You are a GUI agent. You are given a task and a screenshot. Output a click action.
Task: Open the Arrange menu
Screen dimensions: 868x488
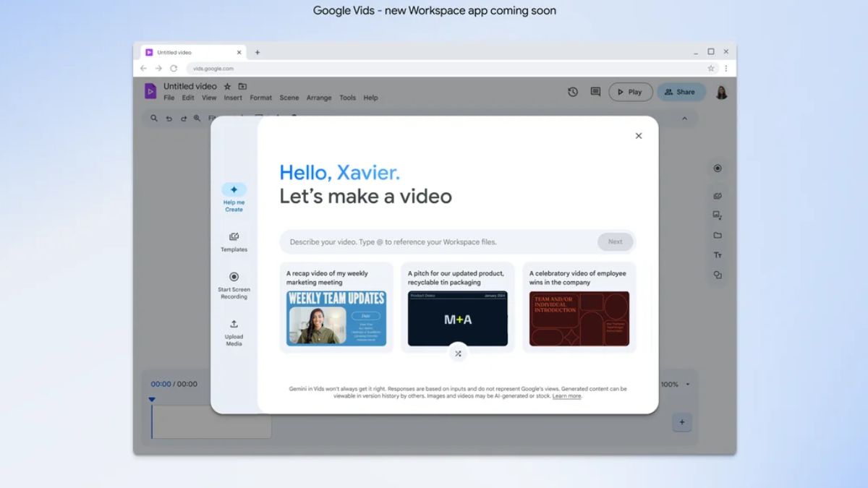click(319, 98)
